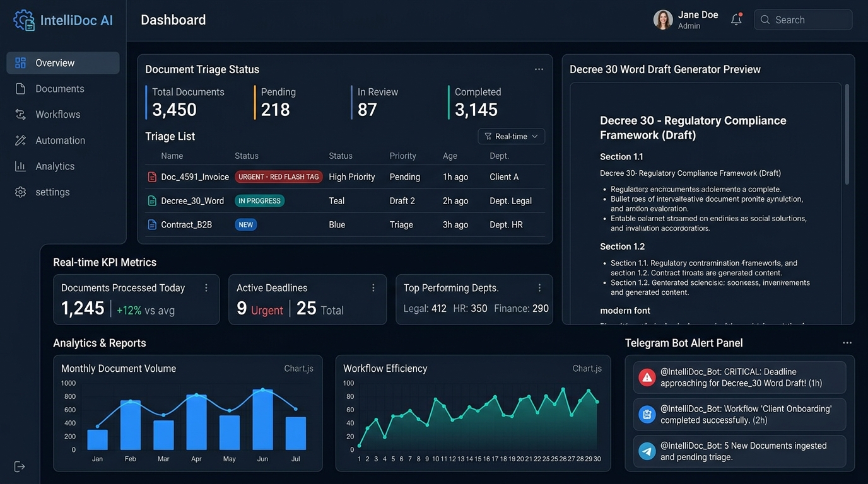
Task: Expand the Real-time filter dropdown
Action: point(512,137)
